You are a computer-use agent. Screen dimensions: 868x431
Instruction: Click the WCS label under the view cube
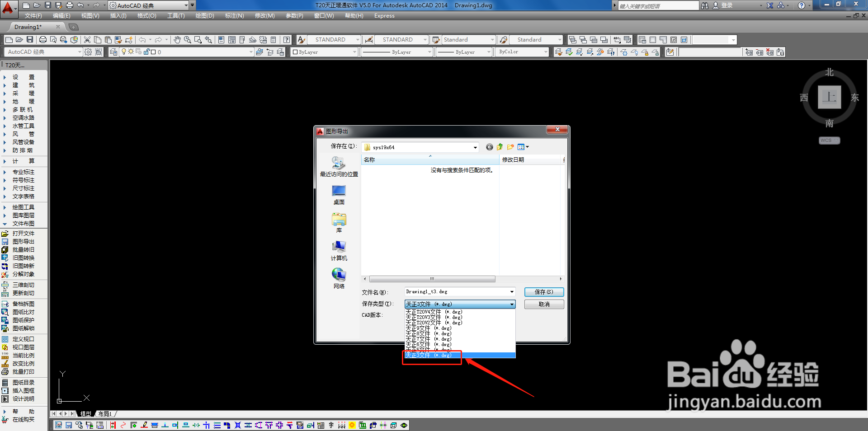(829, 141)
